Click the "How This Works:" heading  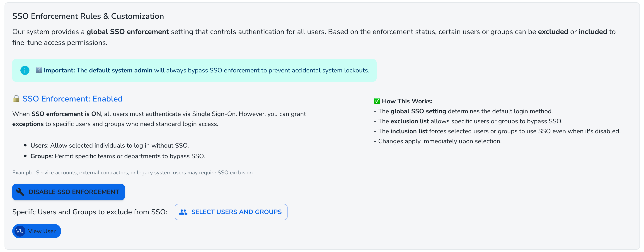407,101
